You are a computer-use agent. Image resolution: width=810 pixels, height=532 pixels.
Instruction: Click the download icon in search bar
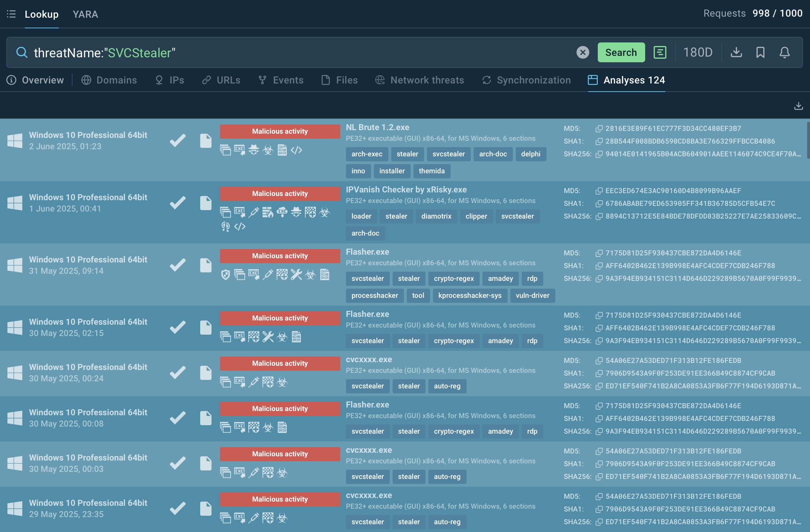(736, 52)
